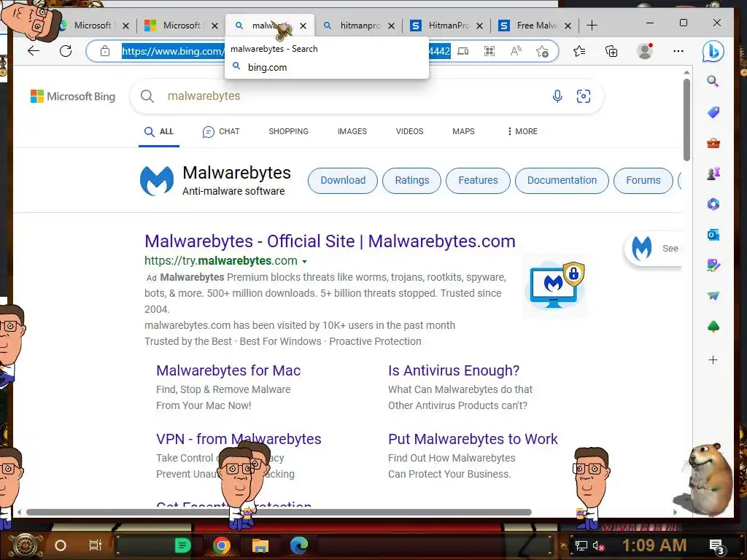
Task: Open the Is Antivirus Enough? link
Action: [x=454, y=370]
